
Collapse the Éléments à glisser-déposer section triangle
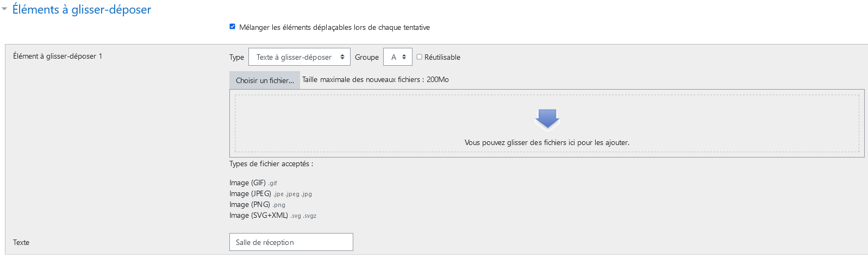(x=4, y=9)
